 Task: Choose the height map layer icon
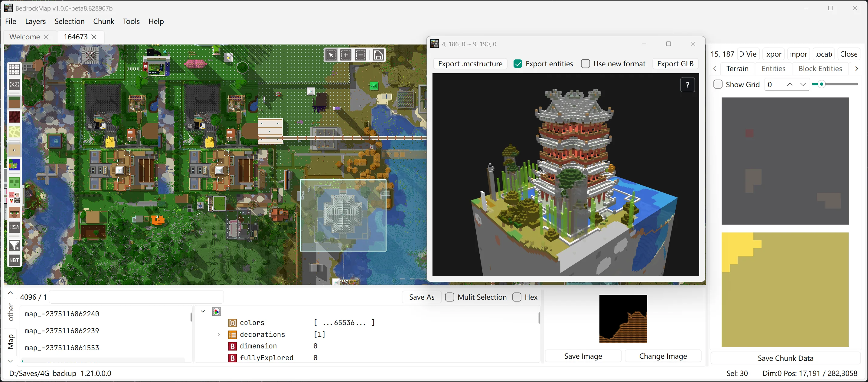click(x=14, y=150)
